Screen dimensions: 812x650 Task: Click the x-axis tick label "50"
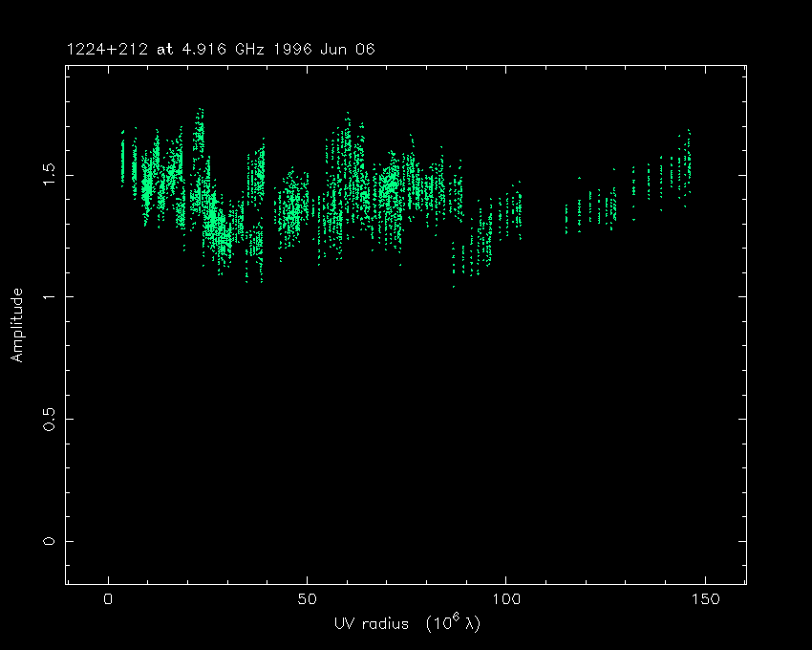pos(307,599)
